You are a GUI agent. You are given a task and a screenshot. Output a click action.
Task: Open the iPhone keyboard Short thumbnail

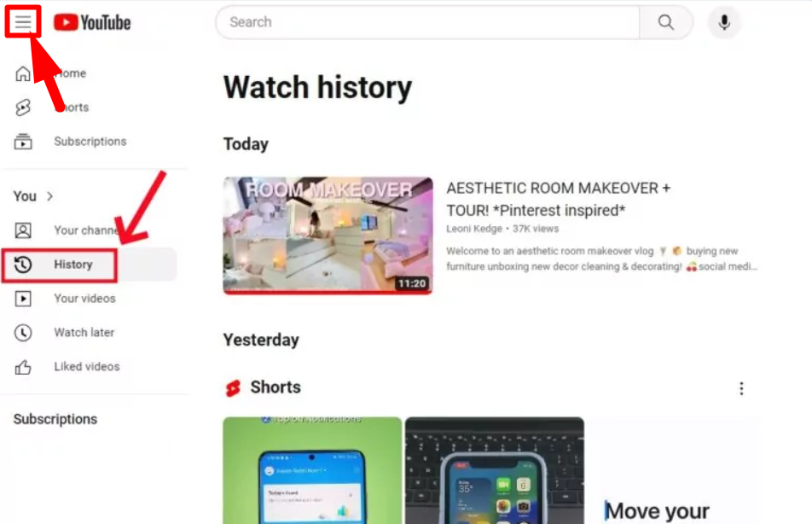495,470
